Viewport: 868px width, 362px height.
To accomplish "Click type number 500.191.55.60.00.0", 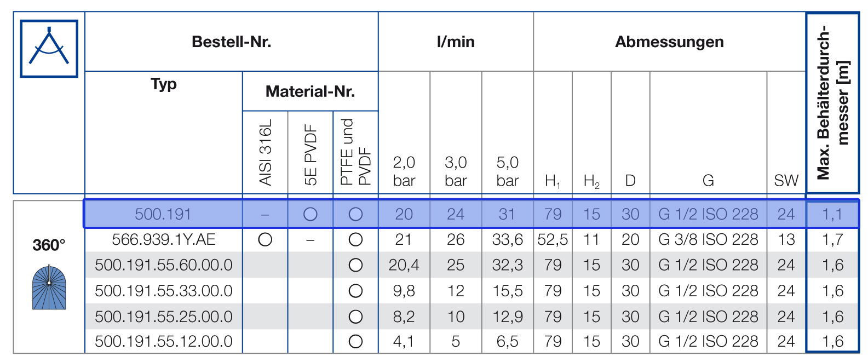I will point(164,265).
